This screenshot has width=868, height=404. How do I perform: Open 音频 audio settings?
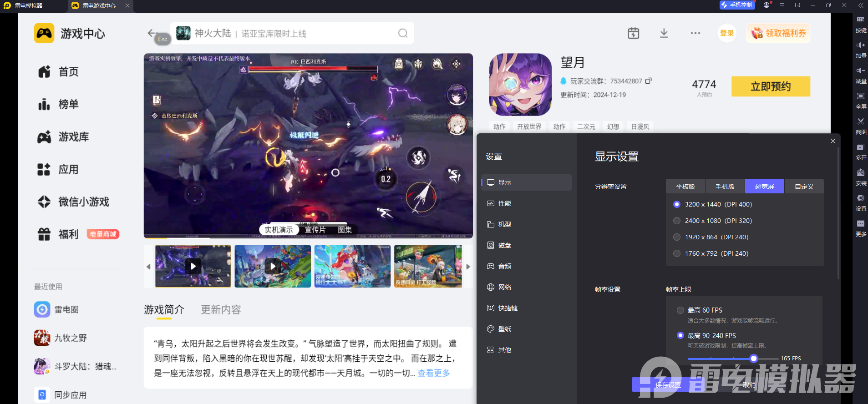coord(527,266)
